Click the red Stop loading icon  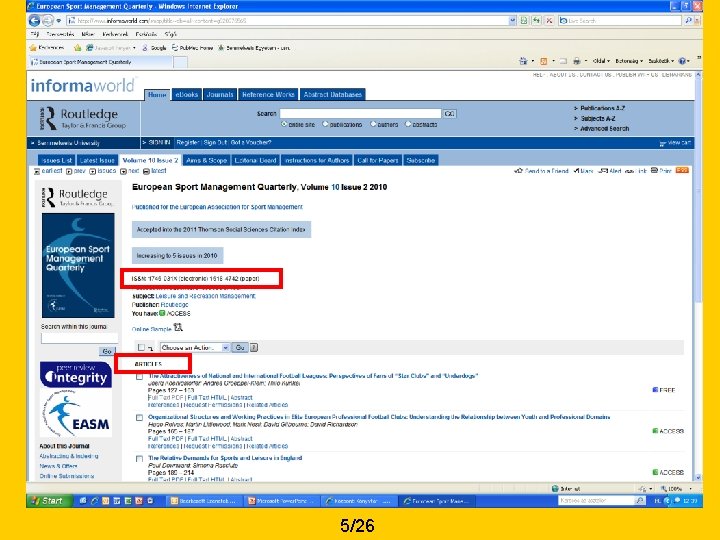click(x=549, y=21)
